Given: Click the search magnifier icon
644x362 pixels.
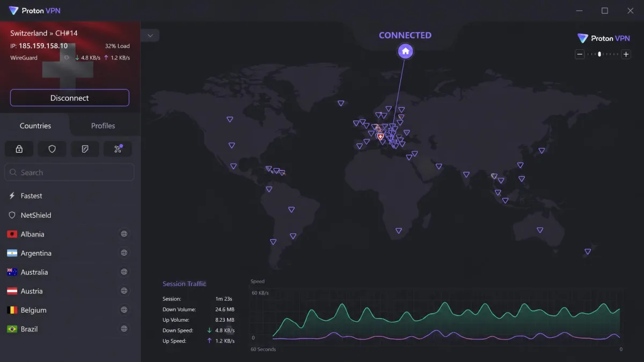Looking at the screenshot, I should pyautogui.click(x=13, y=173).
